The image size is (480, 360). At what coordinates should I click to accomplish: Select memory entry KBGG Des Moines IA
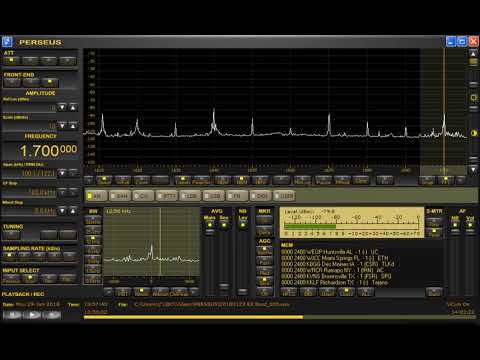click(338, 264)
